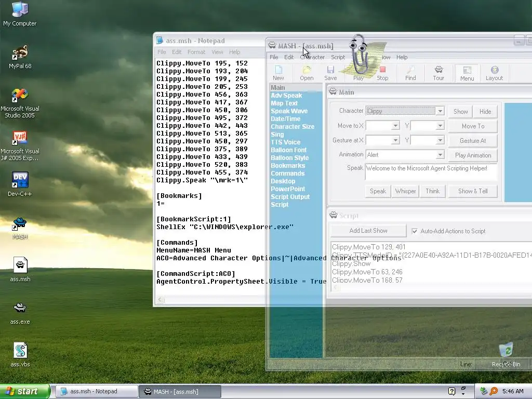Start the Tour from MASH toolbar
532x399 pixels.
(438, 73)
